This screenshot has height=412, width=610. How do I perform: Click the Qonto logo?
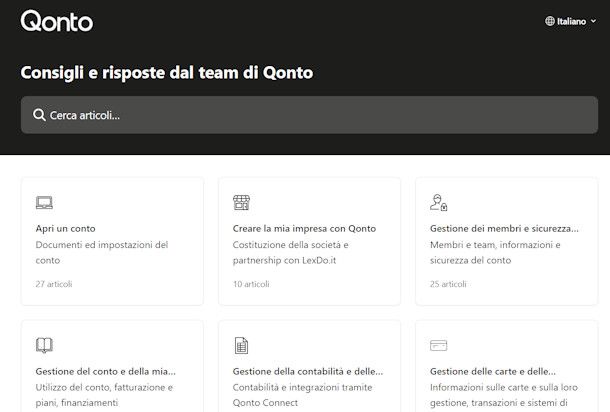tap(57, 21)
